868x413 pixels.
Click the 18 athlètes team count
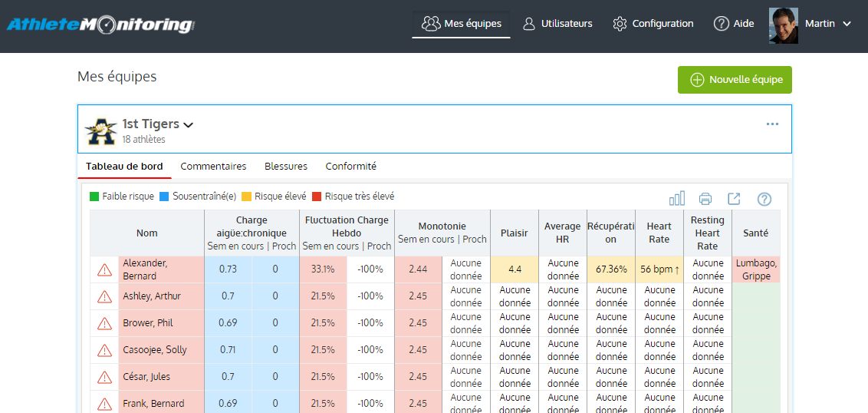[144, 140]
